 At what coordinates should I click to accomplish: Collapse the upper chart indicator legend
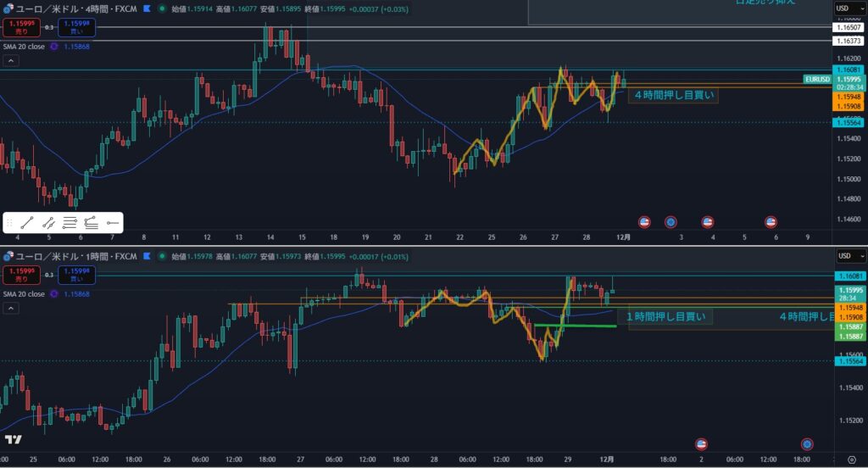point(10,61)
